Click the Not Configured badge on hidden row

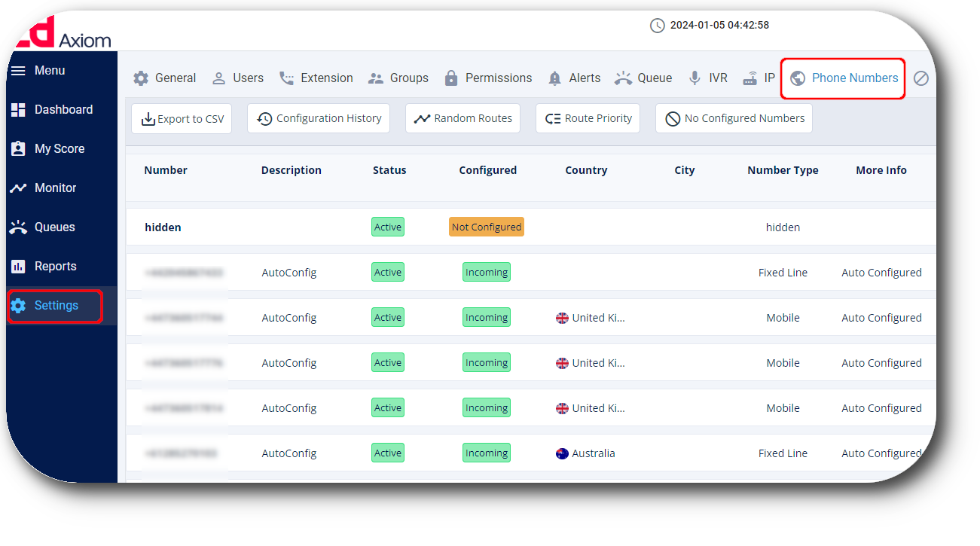tap(487, 227)
